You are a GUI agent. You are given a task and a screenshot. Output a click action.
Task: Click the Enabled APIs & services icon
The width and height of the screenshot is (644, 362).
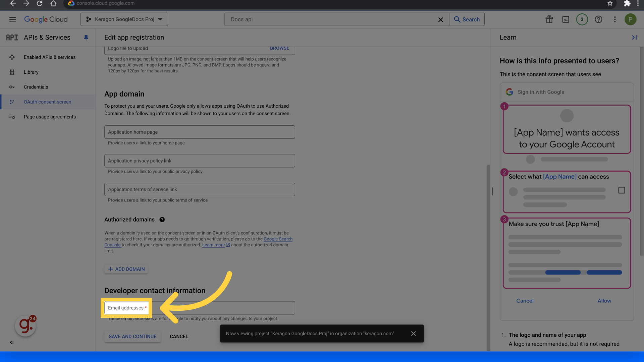click(x=12, y=57)
